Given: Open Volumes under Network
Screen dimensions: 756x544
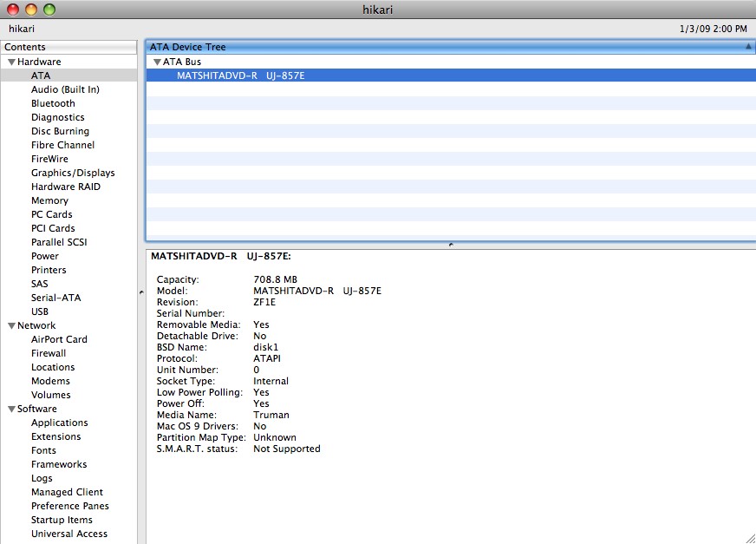Looking at the screenshot, I should pyautogui.click(x=50, y=395).
